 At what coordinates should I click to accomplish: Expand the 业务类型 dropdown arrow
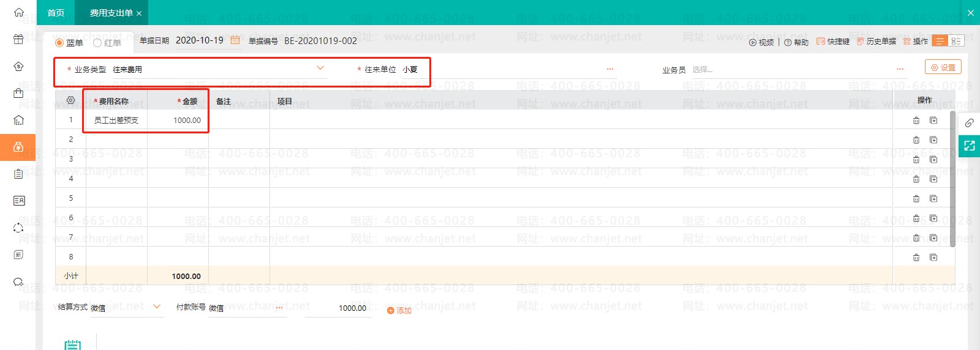pyautogui.click(x=320, y=68)
